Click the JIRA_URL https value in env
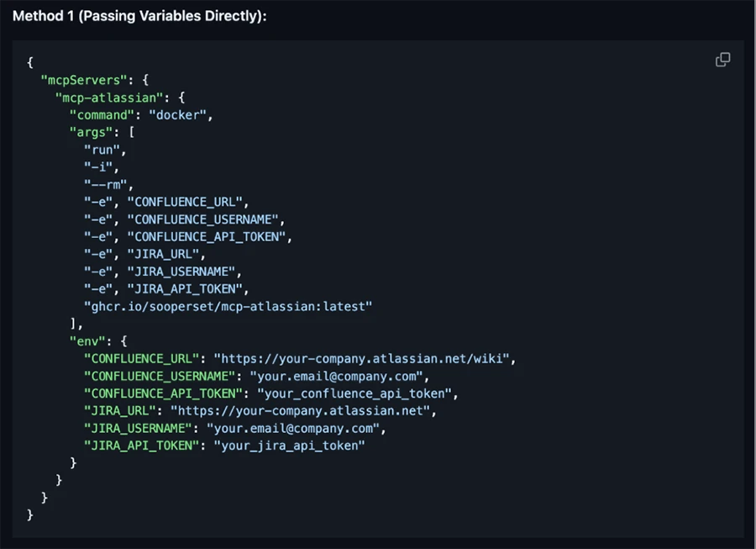This screenshot has width=756, height=549. pos(302,411)
